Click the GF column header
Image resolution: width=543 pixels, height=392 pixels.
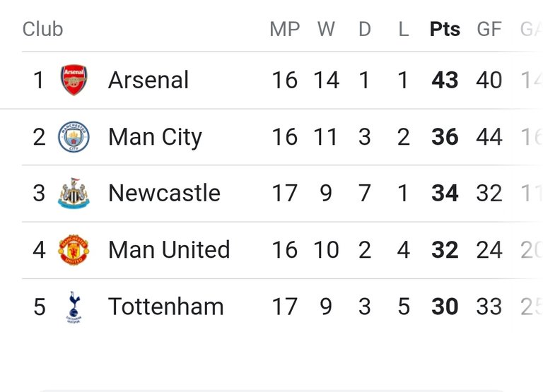tap(489, 29)
